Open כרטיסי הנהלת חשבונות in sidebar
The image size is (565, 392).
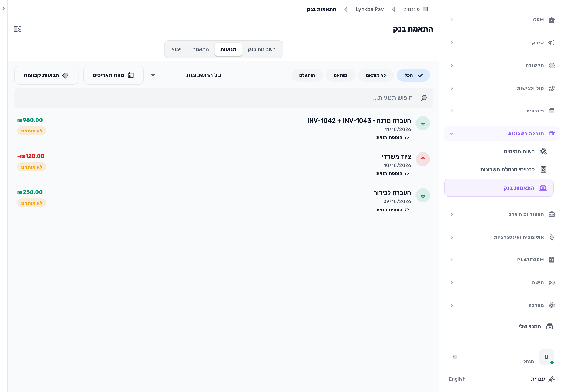tap(499, 170)
